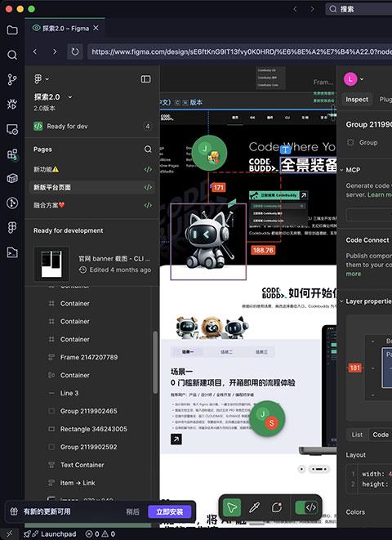Open the terminal file icon in activity bar
Image resolution: width=392 pixels, height=540 pixels.
click(x=12, y=252)
